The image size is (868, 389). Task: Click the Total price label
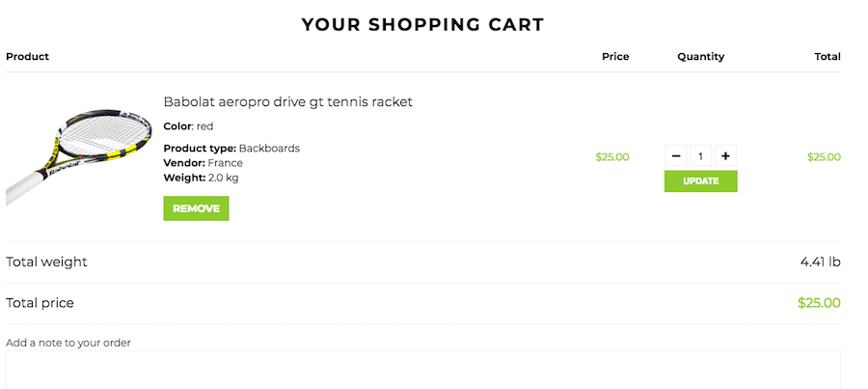click(40, 303)
